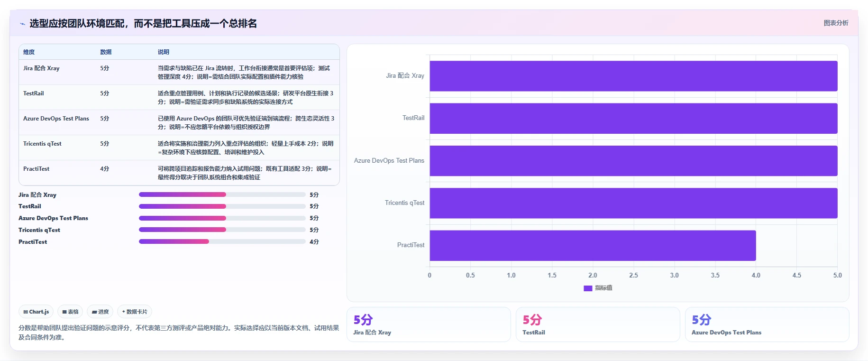Click the 维度 column header
Screen dimensions: 868x361
29,52
